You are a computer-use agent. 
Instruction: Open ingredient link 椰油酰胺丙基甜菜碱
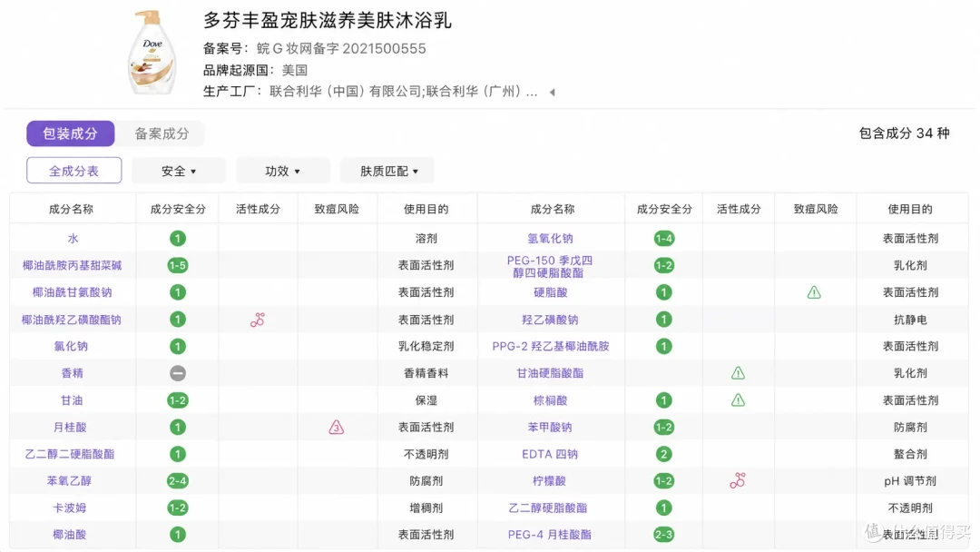(72, 266)
